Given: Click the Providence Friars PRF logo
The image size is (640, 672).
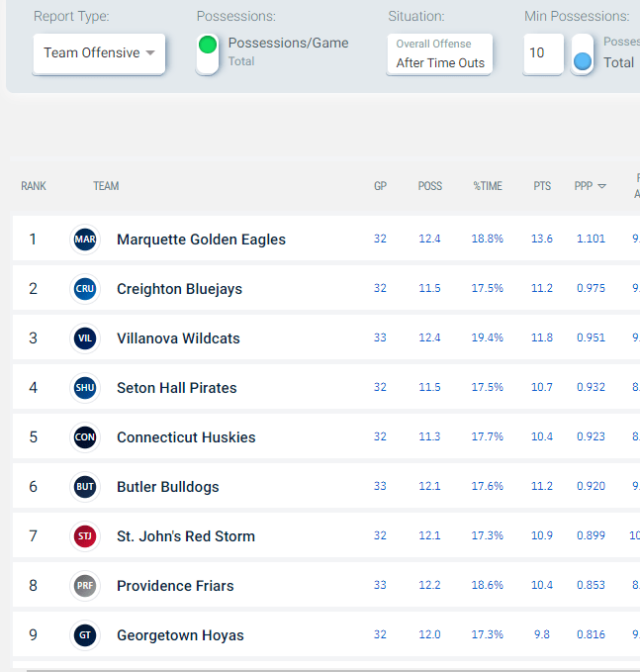Looking at the screenshot, I should point(85,586).
